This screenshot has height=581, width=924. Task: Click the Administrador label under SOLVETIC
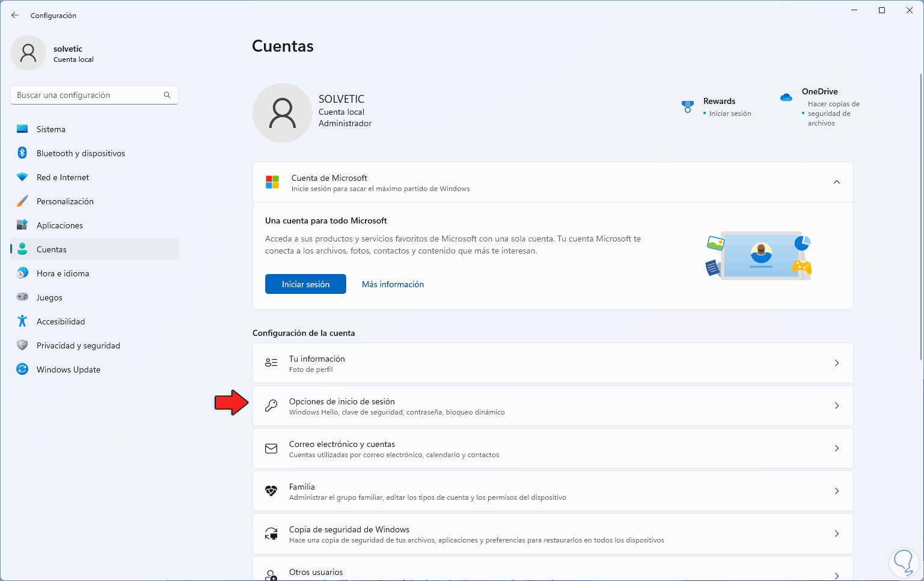coord(345,123)
